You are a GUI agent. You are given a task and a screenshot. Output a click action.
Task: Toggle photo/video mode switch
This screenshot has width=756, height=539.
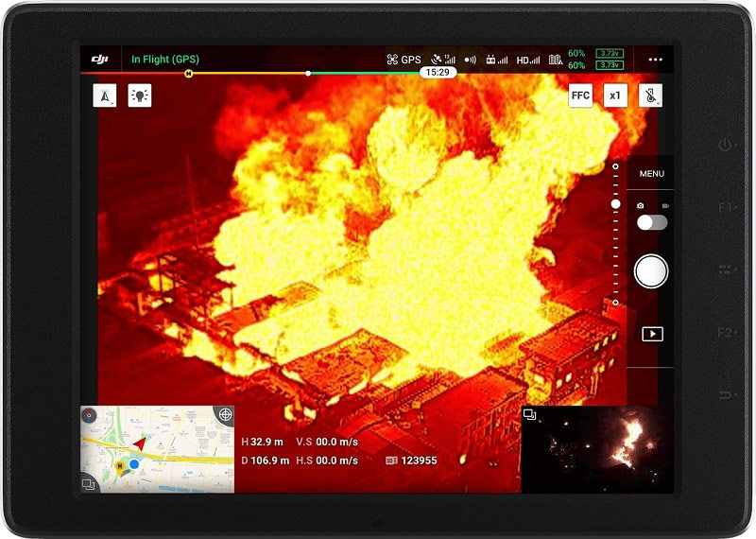tap(652, 222)
